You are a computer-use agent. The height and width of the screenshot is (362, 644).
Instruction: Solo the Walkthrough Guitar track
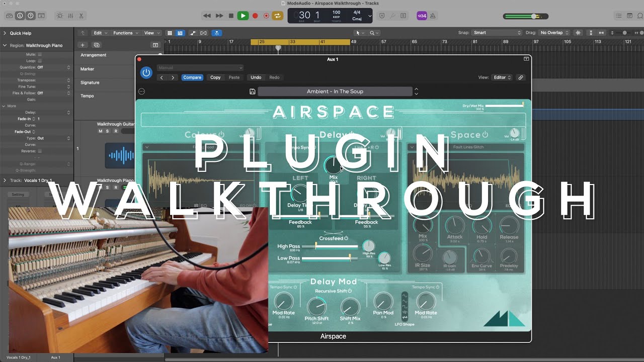(108, 131)
